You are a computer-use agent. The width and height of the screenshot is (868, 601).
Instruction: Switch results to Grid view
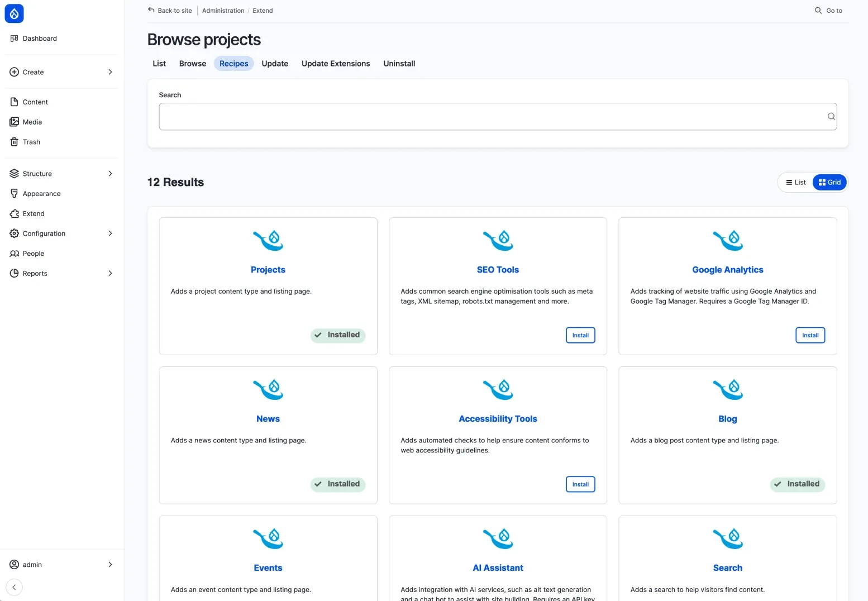click(x=829, y=182)
